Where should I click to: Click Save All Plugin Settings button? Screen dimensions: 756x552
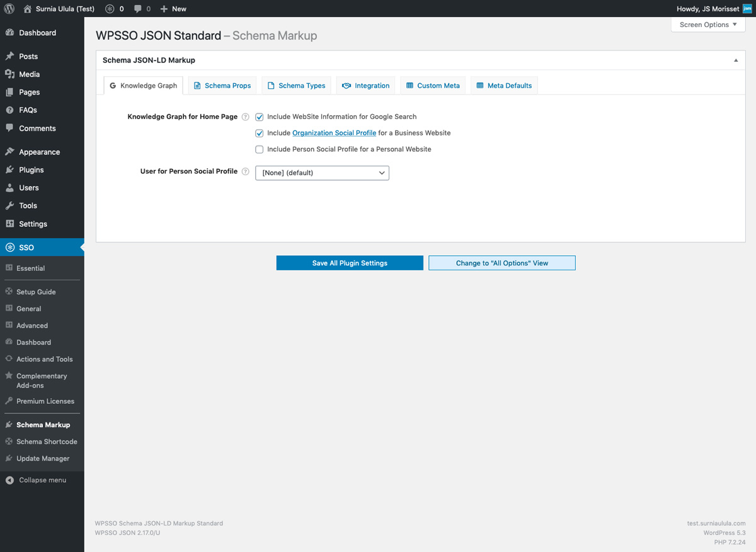(350, 263)
